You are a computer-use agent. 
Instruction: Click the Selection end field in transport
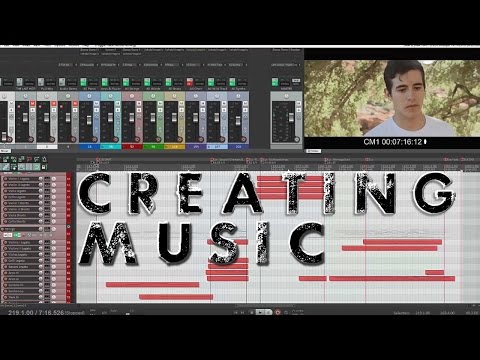tap(447, 313)
